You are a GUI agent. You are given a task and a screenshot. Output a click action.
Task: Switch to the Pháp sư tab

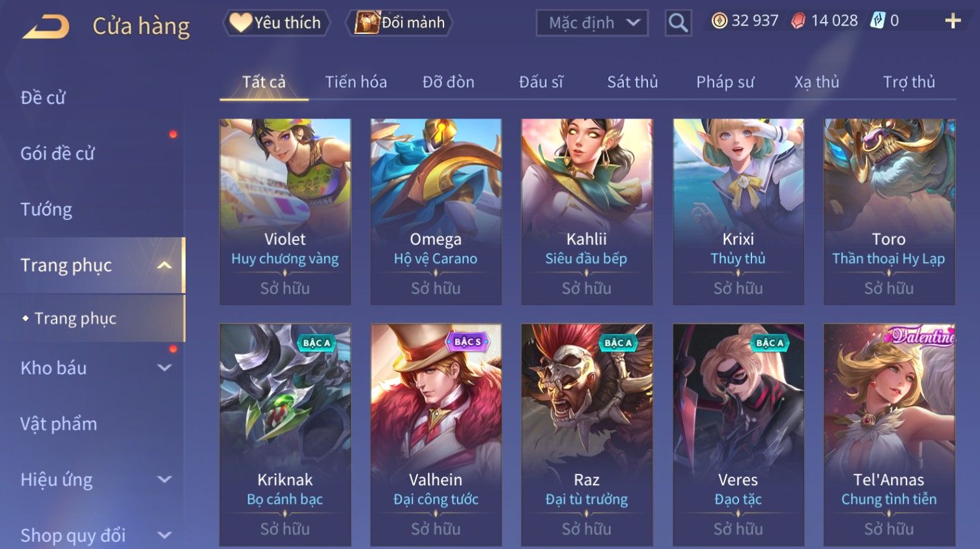[725, 82]
